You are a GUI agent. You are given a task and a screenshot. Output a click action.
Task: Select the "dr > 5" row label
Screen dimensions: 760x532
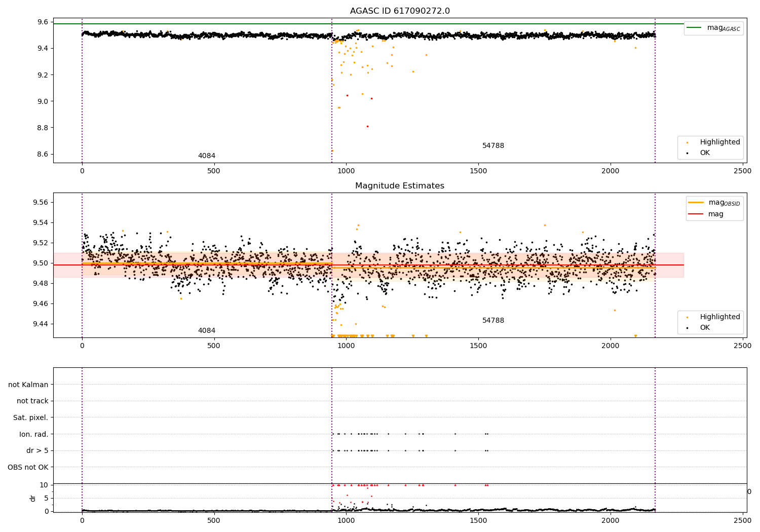37,450
